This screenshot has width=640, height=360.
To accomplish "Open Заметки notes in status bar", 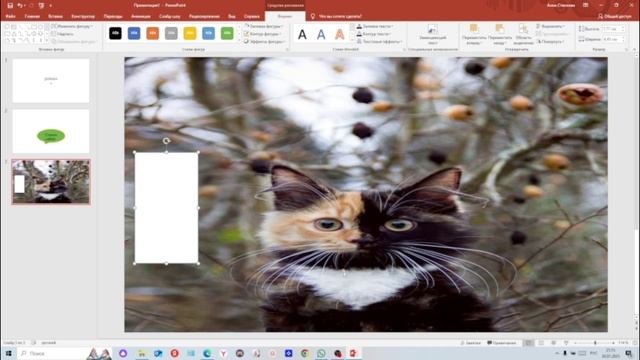I will 470,343.
